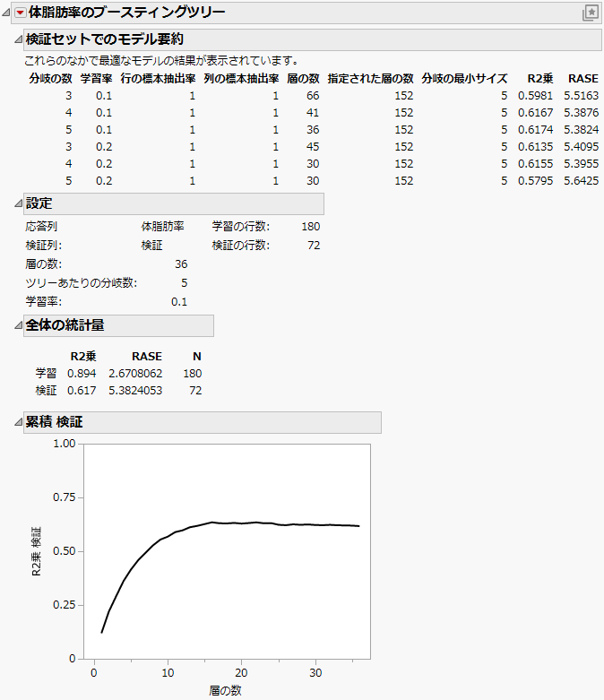Viewport: 604px width, 700px height.
Task: Click the 学習率: value 0.1 in settings
Action: [x=179, y=302]
